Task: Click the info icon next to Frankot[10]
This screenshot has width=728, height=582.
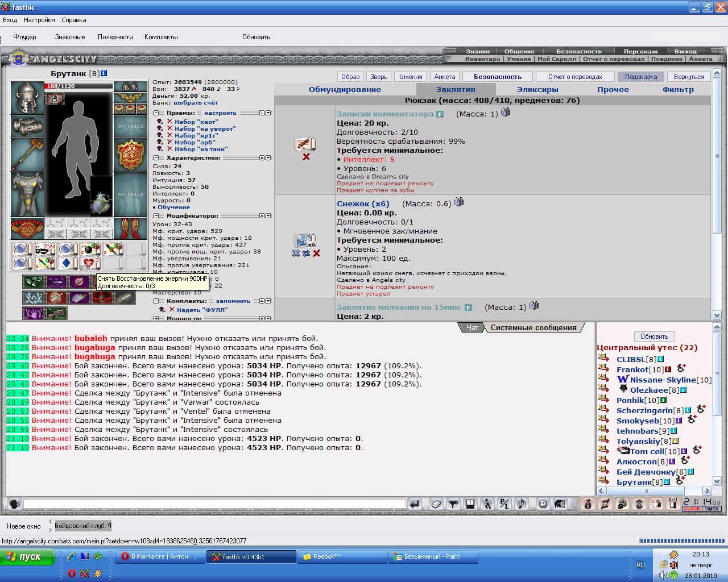Action: [x=668, y=369]
